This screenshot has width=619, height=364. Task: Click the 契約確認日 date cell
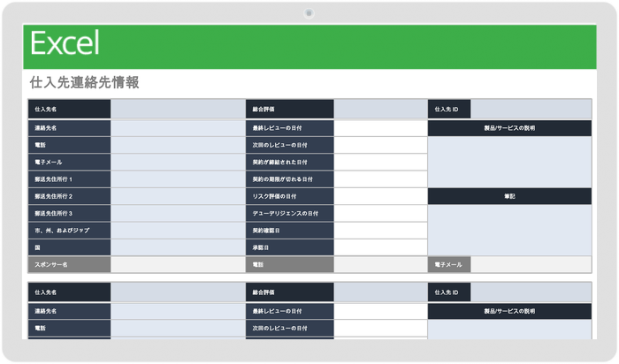pos(380,231)
